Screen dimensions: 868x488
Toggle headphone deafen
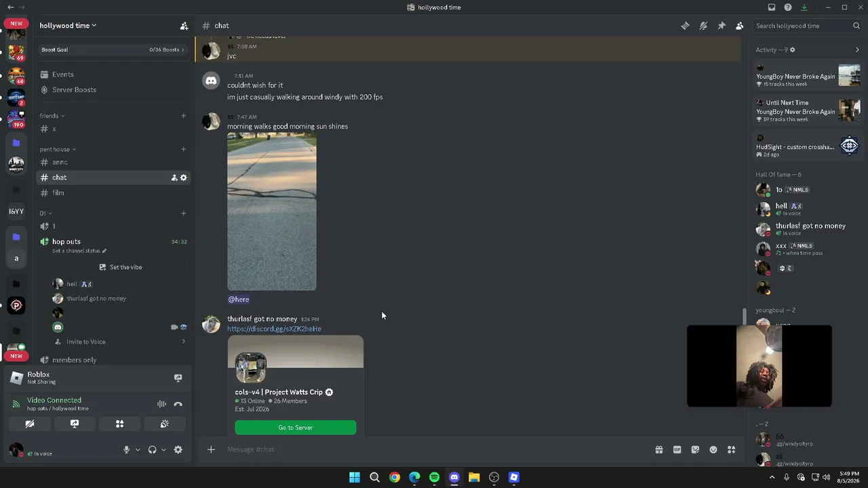(152, 449)
